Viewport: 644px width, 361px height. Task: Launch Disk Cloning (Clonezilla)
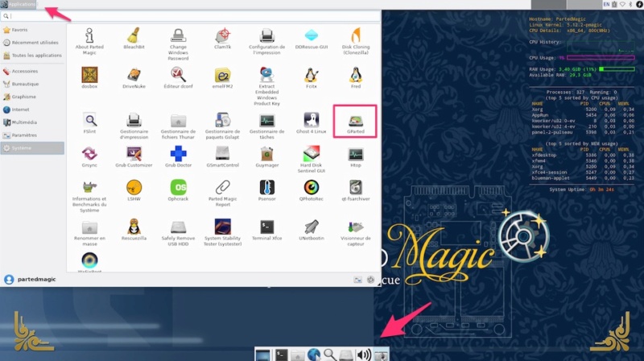pyautogui.click(x=356, y=41)
